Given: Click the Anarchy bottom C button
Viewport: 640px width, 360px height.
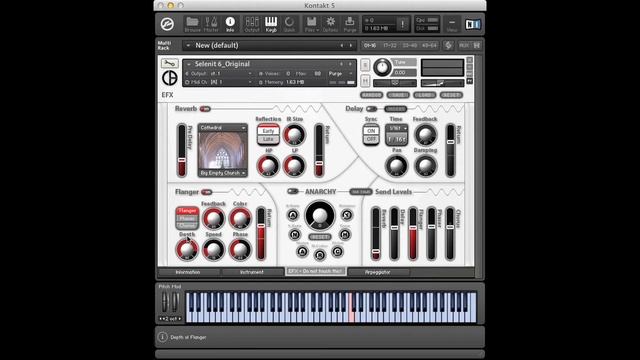Looking at the screenshot, I should [x=337, y=251].
